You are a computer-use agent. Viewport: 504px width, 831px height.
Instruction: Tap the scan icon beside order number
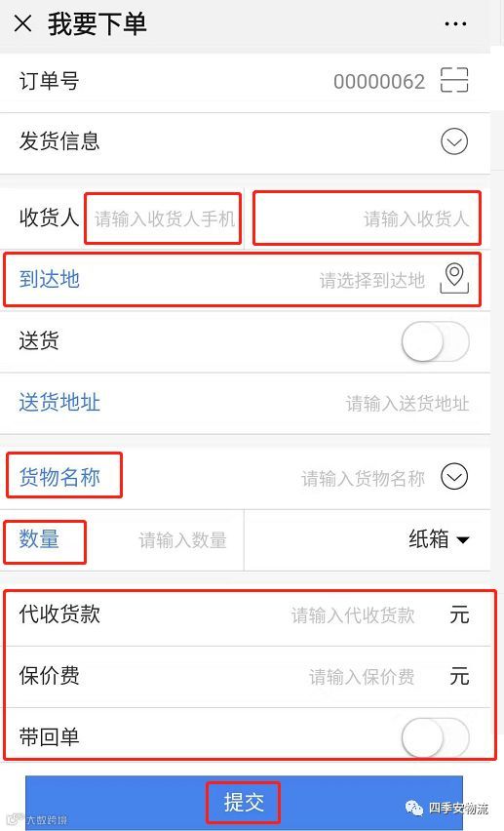[454, 81]
